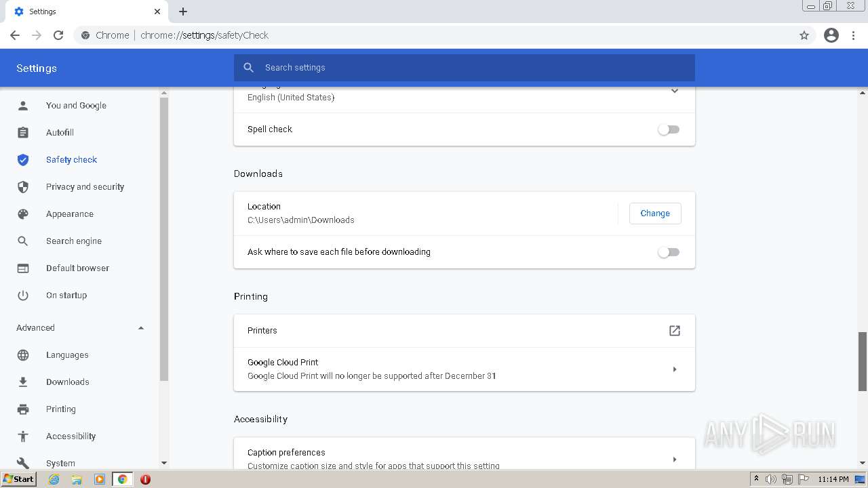868x488 pixels.
Task: Focus the Search settings field
Action: point(465,68)
